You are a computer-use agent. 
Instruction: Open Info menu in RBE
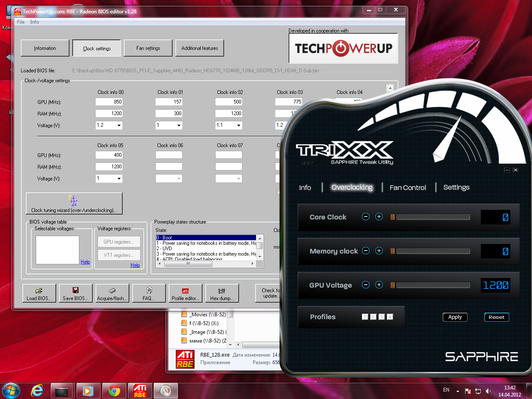coord(34,22)
